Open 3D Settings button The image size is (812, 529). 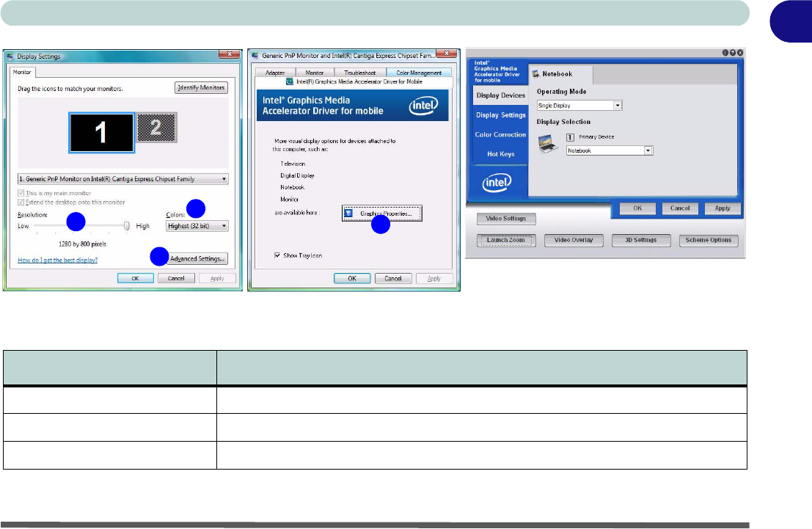(x=641, y=241)
